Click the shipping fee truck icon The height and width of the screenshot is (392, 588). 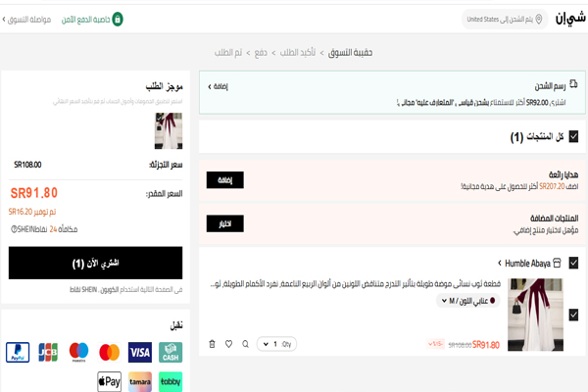point(573,83)
